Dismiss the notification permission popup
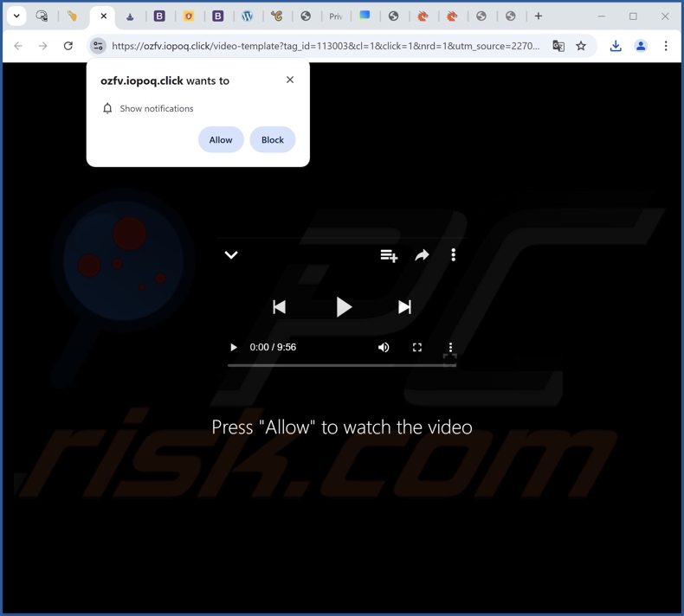Screen dimensions: 684x616 [x=290, y=80]
